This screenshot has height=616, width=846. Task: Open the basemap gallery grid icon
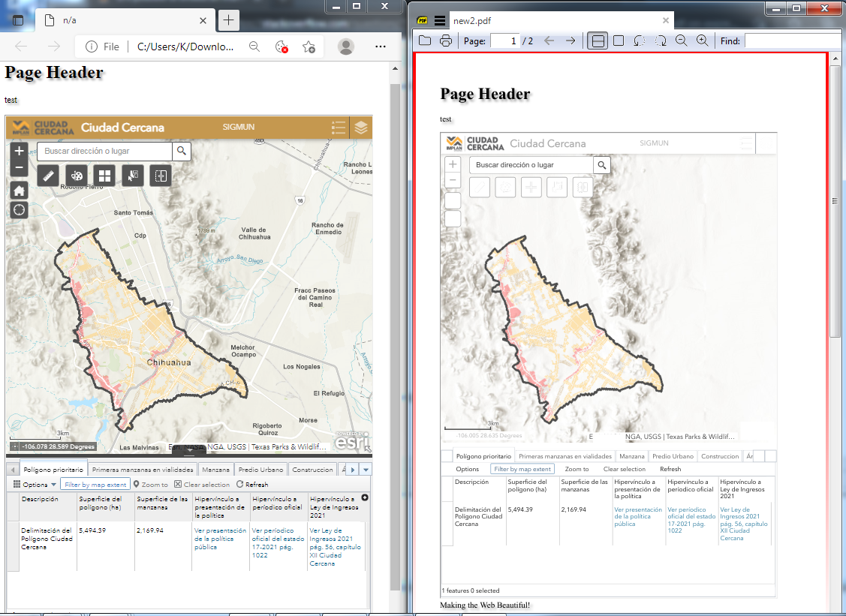coord(104,176)
